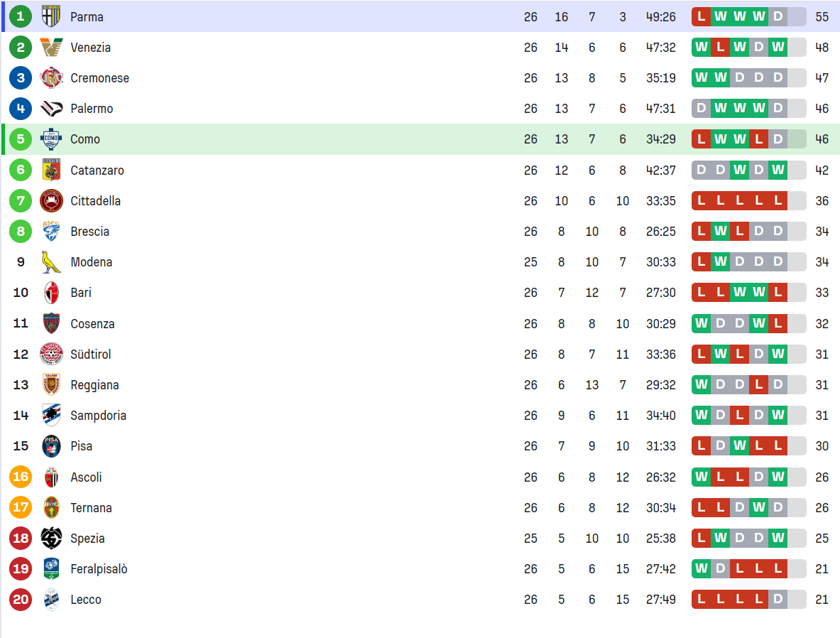This screenshot has width=840, height=638.
Task: Open the Cittadella team link
Action: click(95, 201)
